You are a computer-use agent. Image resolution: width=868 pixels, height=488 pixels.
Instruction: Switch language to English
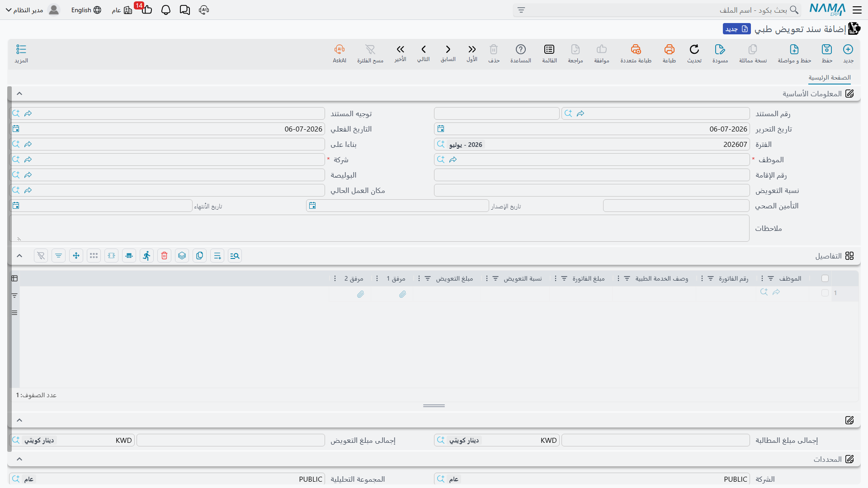click(x=86, y=10)
